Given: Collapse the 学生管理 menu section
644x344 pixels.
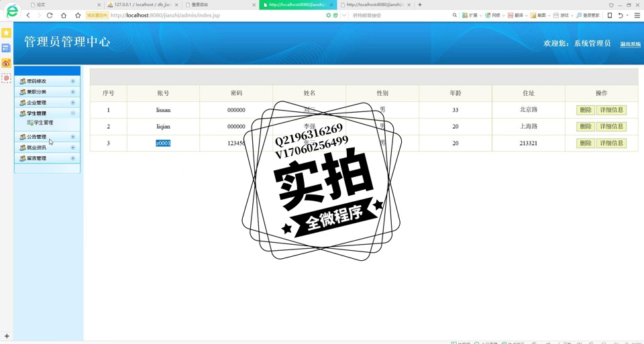Looking at the screenshot, I should click(72, 113).
